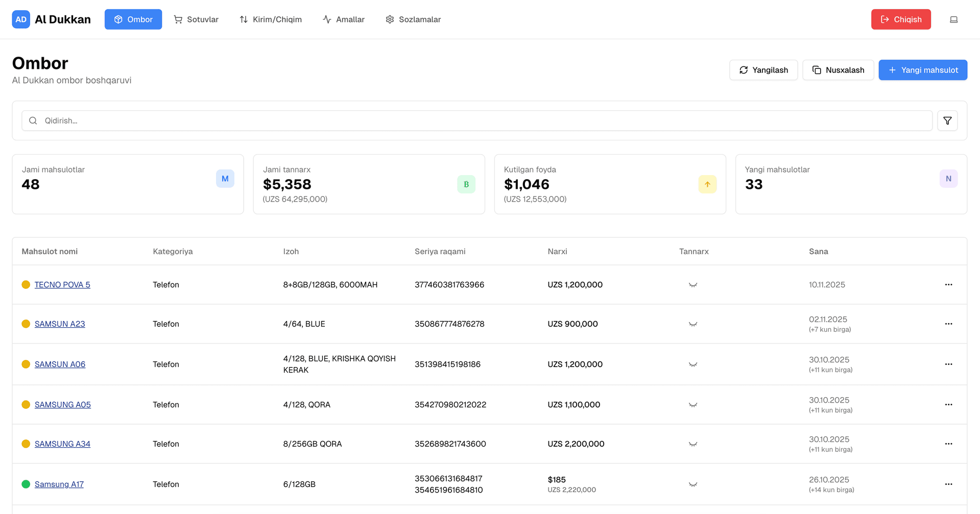Image resolution: width=980 pixels, height=514 pixels.
Task: Open the actions menu for SAMSUN A23
Action: click(948, 324)
